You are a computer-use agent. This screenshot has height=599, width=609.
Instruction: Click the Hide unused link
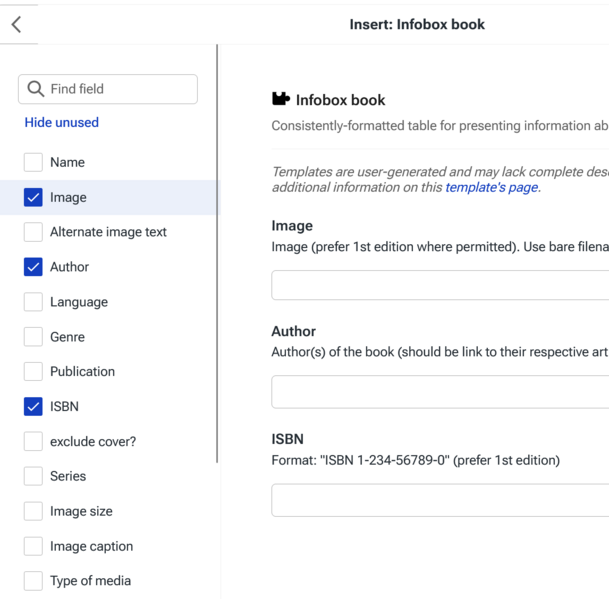61,122
